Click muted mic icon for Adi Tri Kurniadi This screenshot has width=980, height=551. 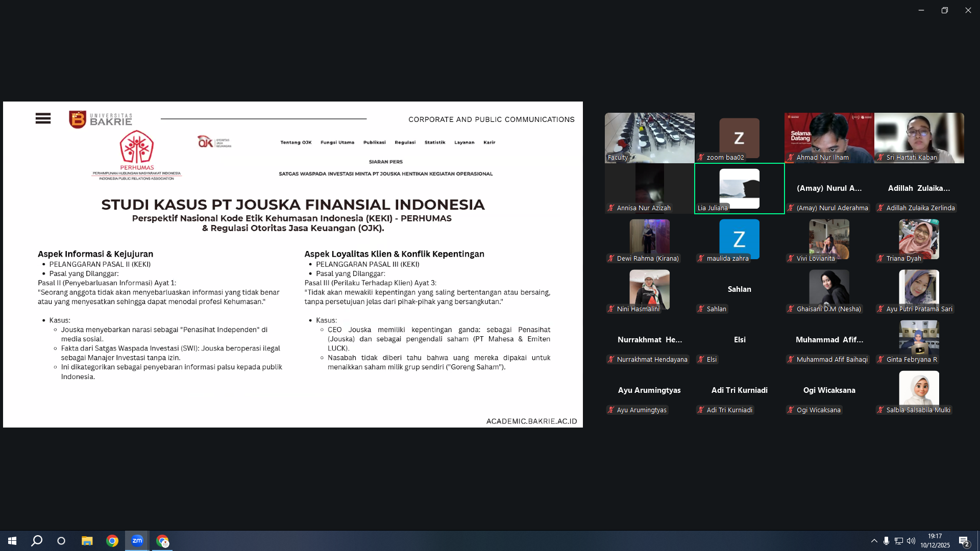tap(701, 410)
